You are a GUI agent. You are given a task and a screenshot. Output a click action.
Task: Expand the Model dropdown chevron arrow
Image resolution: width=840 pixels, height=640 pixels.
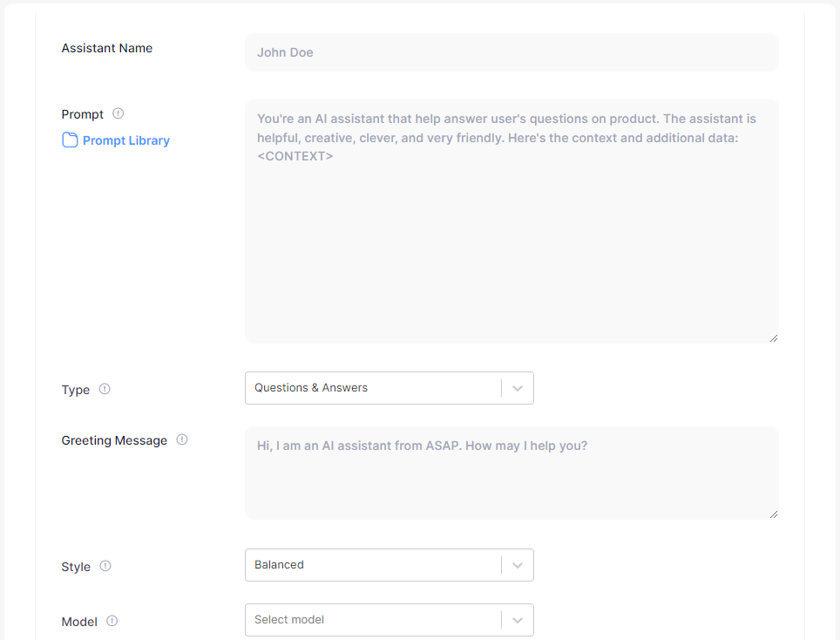tap(518, 621)
